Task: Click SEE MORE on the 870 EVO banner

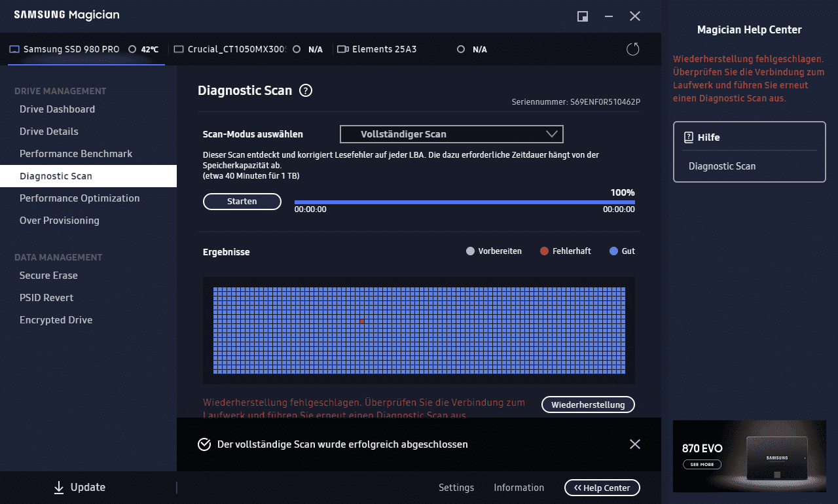Action: pyautogui.click(x=702, y=464)
